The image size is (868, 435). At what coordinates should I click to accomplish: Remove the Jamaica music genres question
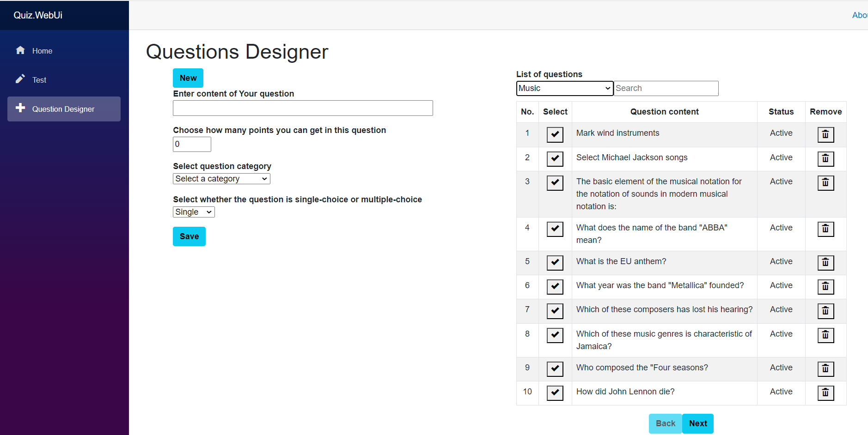click(x=825, y=335)
